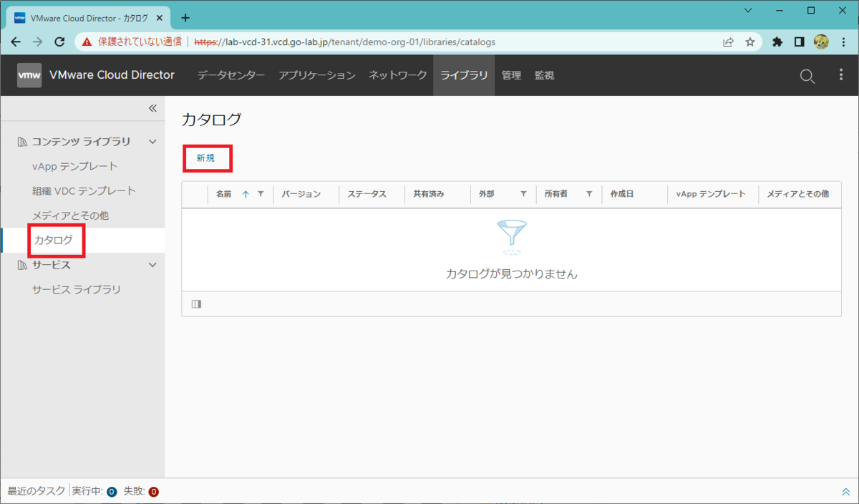Reload the page
The image size is (859, 504).
click(x=59, y=42)
